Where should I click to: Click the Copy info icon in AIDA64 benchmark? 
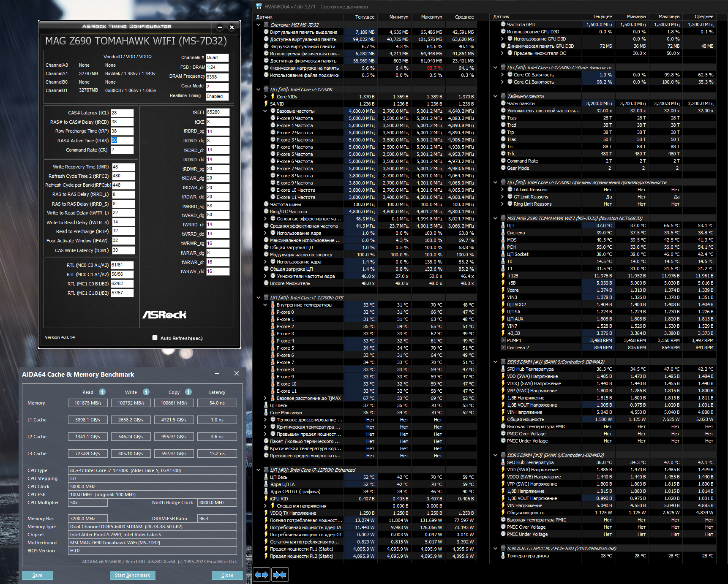click(188, 392)
